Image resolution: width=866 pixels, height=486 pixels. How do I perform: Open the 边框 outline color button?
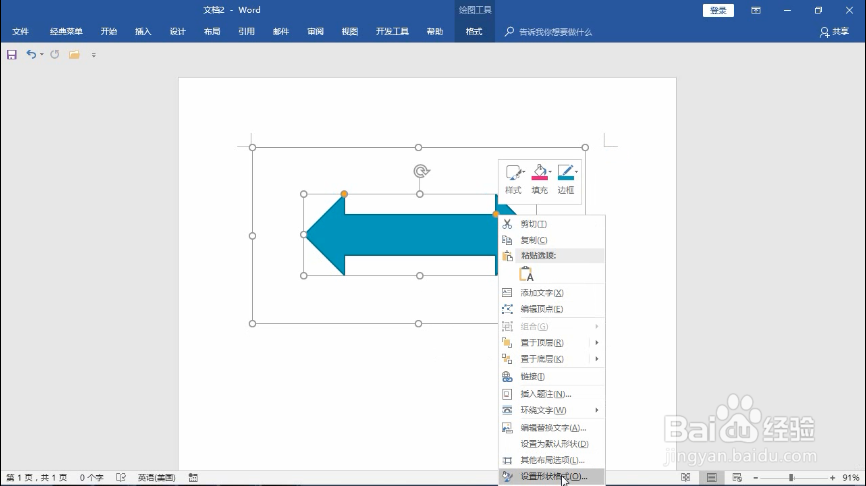566,178
